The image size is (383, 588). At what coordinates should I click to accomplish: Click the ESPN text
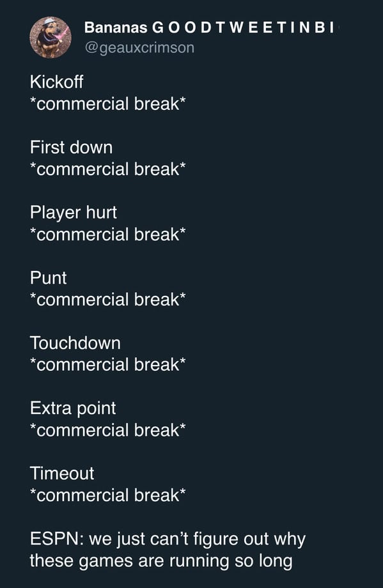coord(57,539)
